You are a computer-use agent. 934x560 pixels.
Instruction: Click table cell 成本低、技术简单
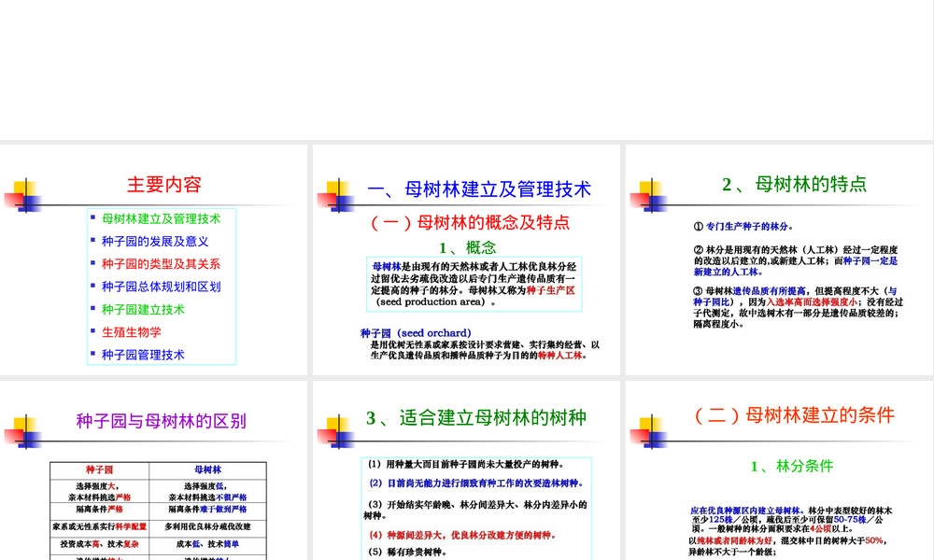coord(207,544)
